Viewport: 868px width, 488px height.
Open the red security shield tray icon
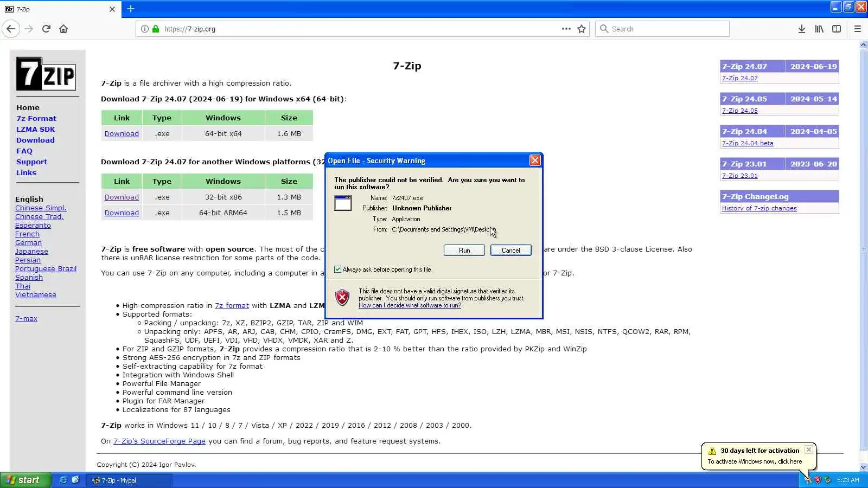(x=818, y=480)
